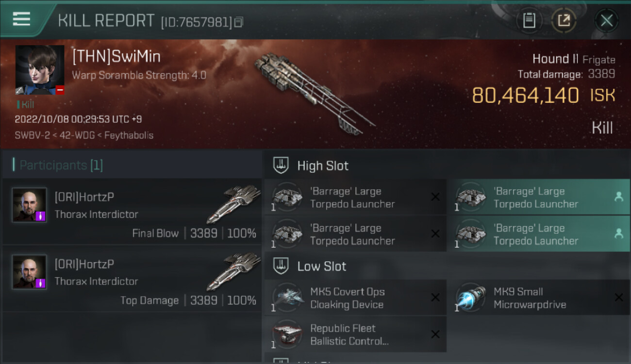Viewport: 631px width, 364px height.
Task: Click the High Slot section icon
Action: point(281,165)
